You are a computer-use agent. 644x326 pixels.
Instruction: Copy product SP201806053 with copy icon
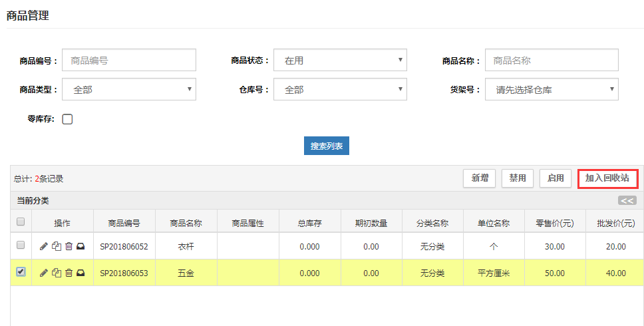56,273
